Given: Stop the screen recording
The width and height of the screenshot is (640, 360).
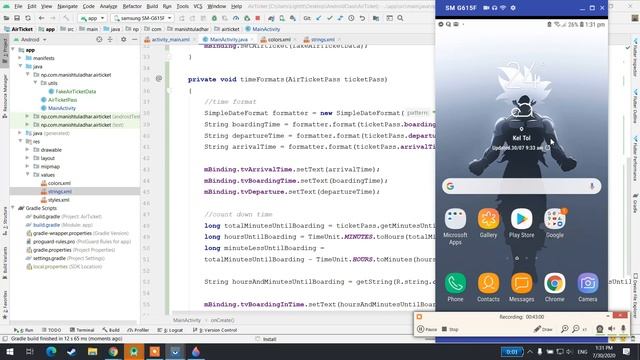Looking at the screenshot, I should click(450, 329).
